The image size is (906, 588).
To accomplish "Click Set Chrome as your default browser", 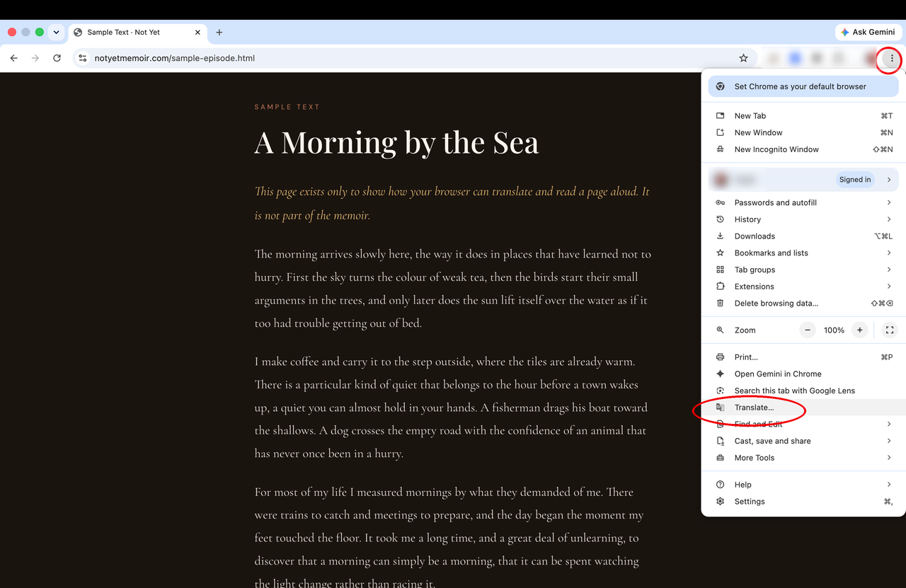I will (803, 86).
